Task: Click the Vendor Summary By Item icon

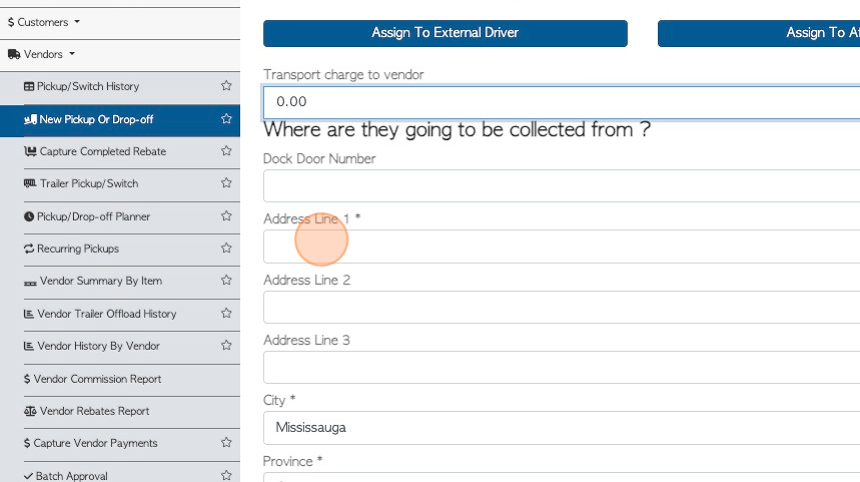Action: [x=30, y=282]
